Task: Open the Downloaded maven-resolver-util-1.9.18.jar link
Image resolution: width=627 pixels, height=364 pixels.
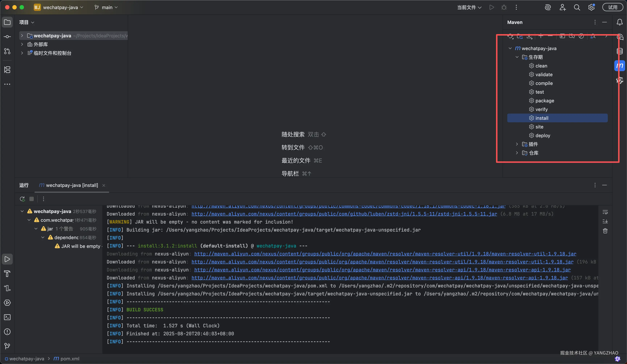Action: point(382,262)
